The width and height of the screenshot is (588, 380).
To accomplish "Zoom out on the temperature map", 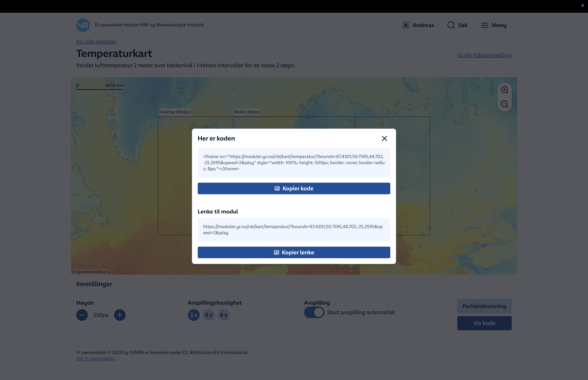I will coord(504,104).
